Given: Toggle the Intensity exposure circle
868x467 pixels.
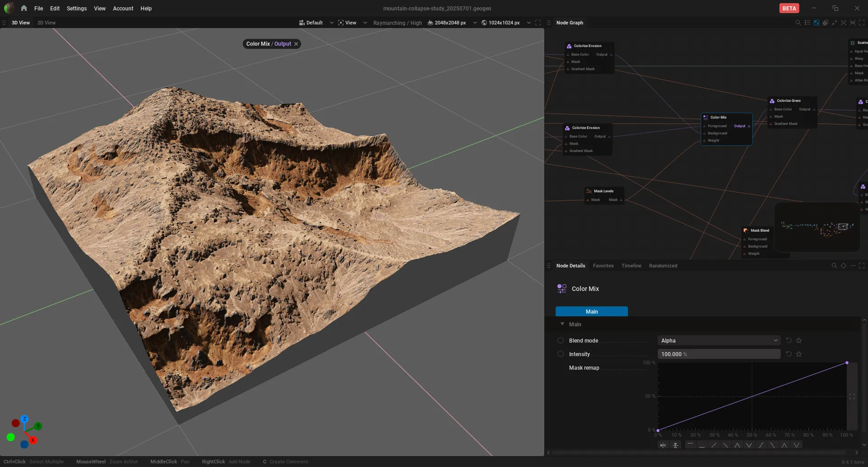Looking at the screenshot, I should pos(561,354).
